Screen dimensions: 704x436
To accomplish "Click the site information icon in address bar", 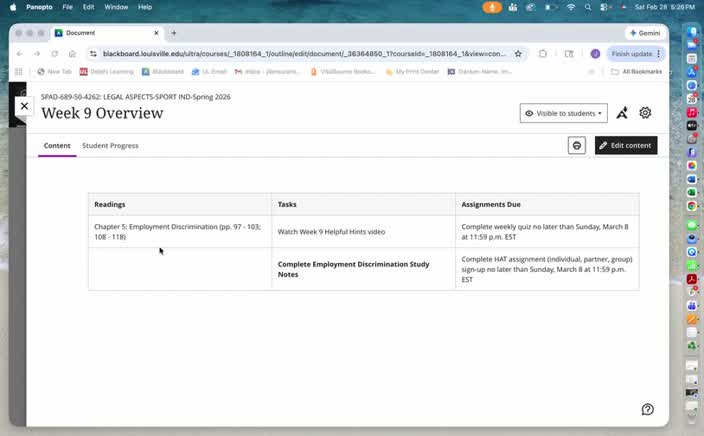I will [93, 54].
